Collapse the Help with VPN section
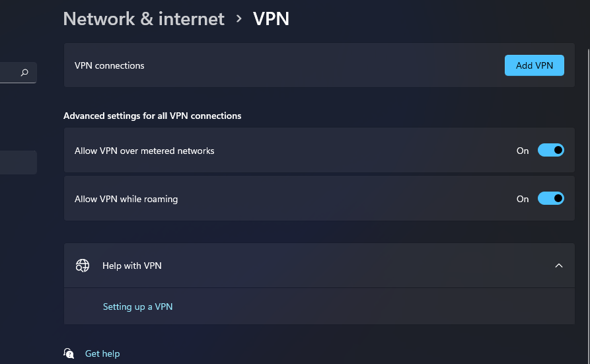Viewport: 590px width, 364px height. (x=559, y=266)
